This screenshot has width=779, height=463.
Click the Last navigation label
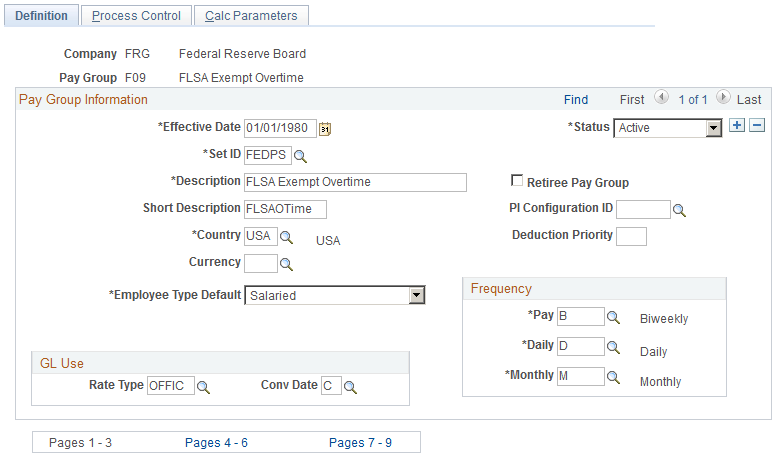pos(749,100)
